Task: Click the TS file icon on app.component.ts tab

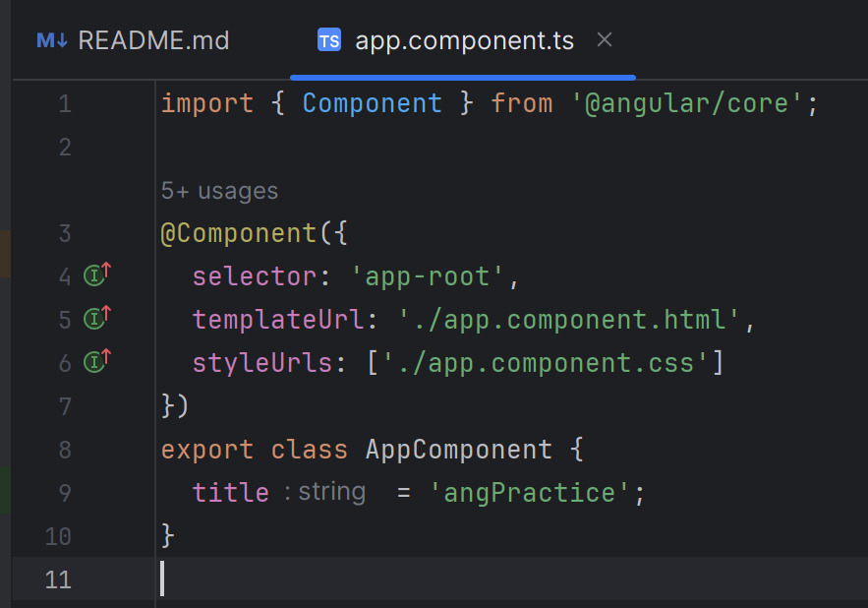Action: click(329, 40)
